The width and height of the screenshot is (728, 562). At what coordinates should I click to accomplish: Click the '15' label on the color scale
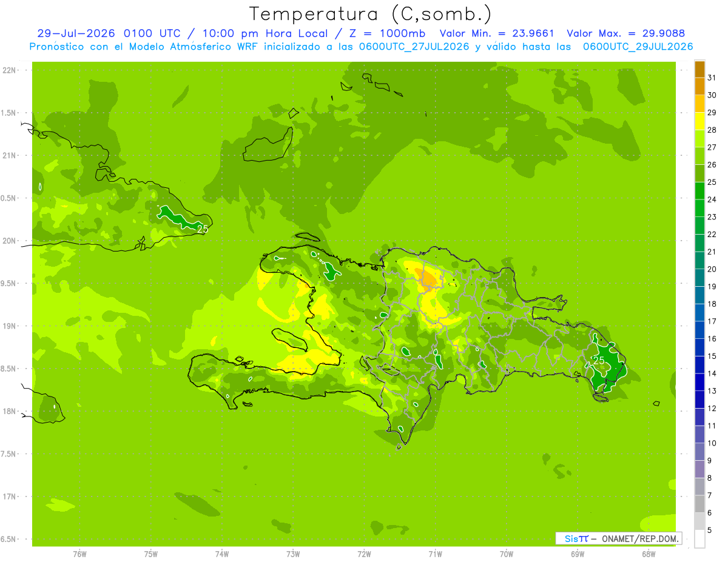tap(712, 356)
